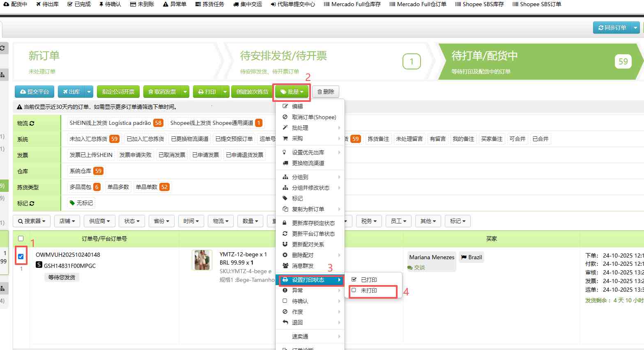
Task: Click product thumbnail of YMTZ-12-bege
Action: point(202,260)
